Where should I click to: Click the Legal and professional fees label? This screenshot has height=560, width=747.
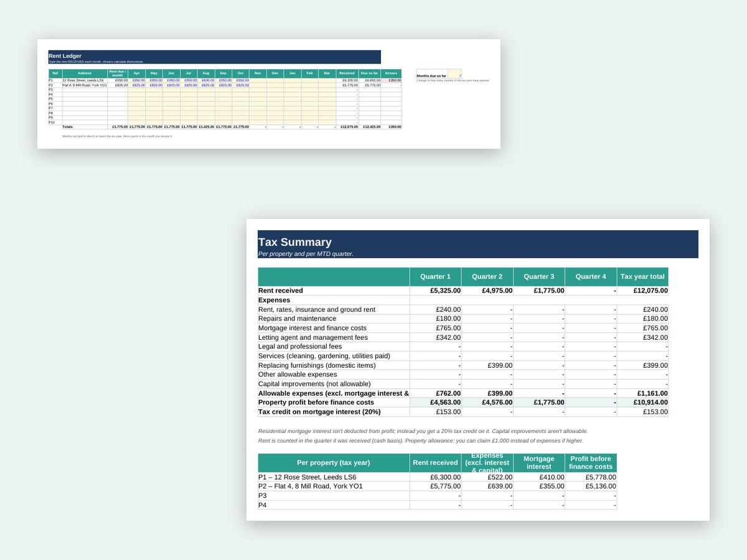click(334, 347)
